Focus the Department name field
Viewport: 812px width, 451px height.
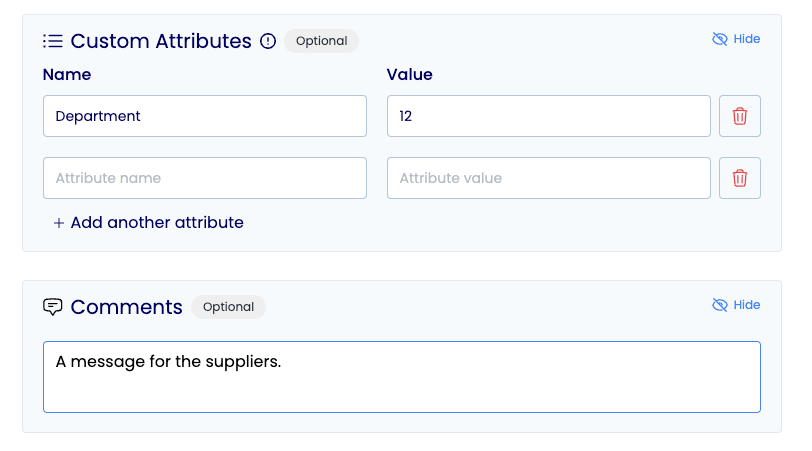pos(205,116)
